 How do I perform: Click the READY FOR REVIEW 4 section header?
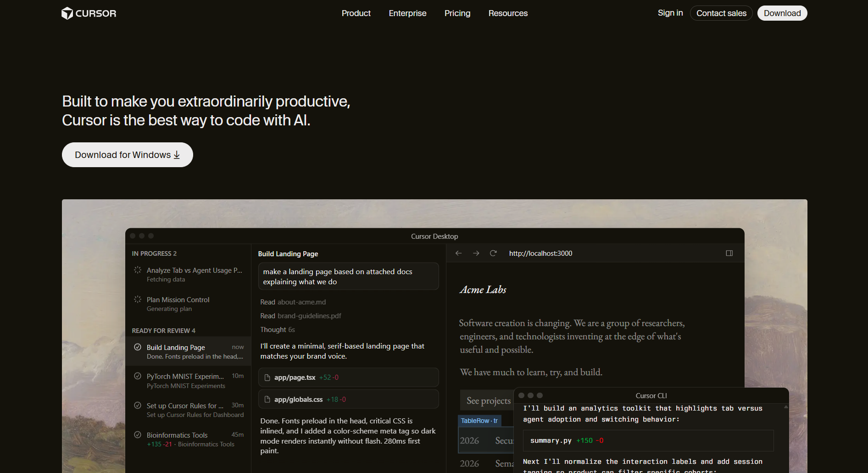tap(163, 331)
